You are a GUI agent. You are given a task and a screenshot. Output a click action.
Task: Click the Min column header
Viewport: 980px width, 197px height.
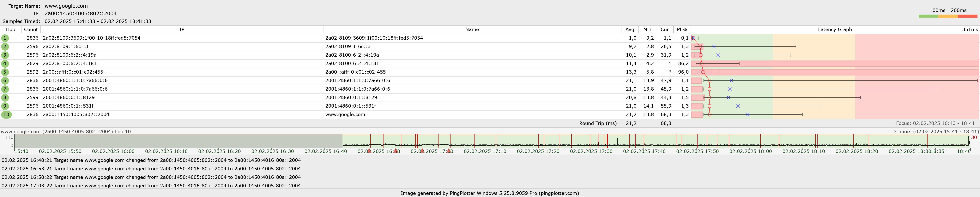coord(647,30)
